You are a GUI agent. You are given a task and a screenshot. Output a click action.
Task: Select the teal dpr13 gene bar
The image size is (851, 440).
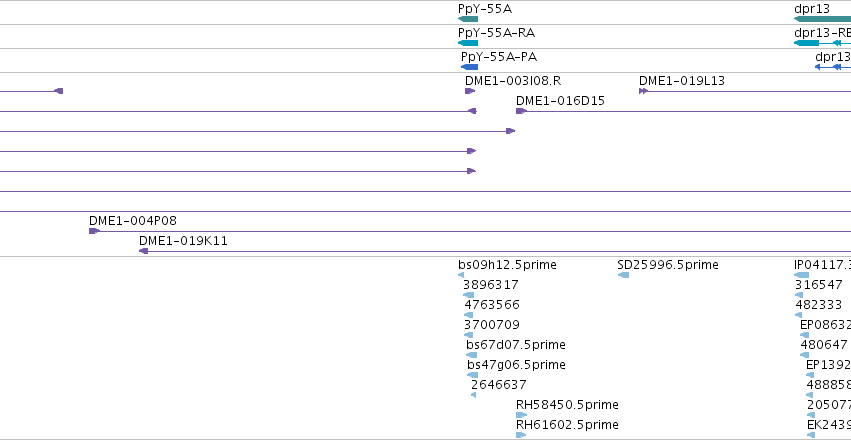click(x=822, y=19)
